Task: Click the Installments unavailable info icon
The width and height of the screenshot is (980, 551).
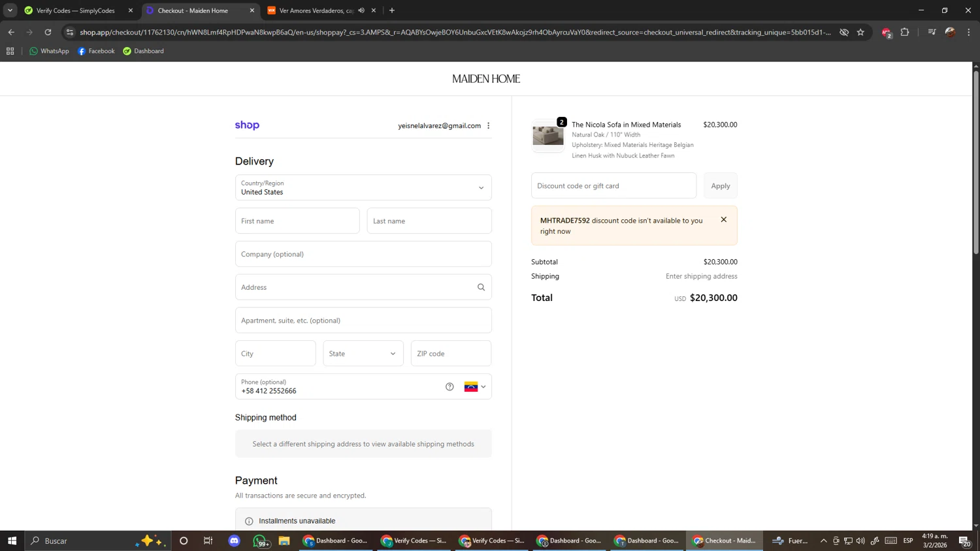Action: click(x=249, y=521)
